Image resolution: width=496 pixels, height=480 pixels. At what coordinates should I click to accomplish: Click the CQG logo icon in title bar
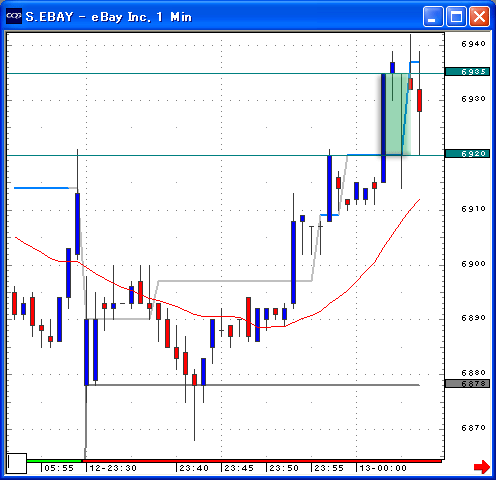pos(14,16)
